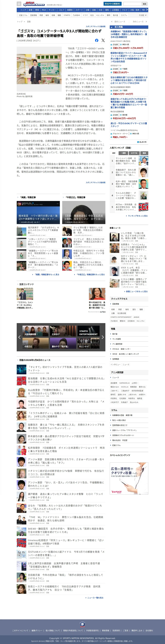
Task: Open MLB in the navigation bar
Action: pos(44,10)
